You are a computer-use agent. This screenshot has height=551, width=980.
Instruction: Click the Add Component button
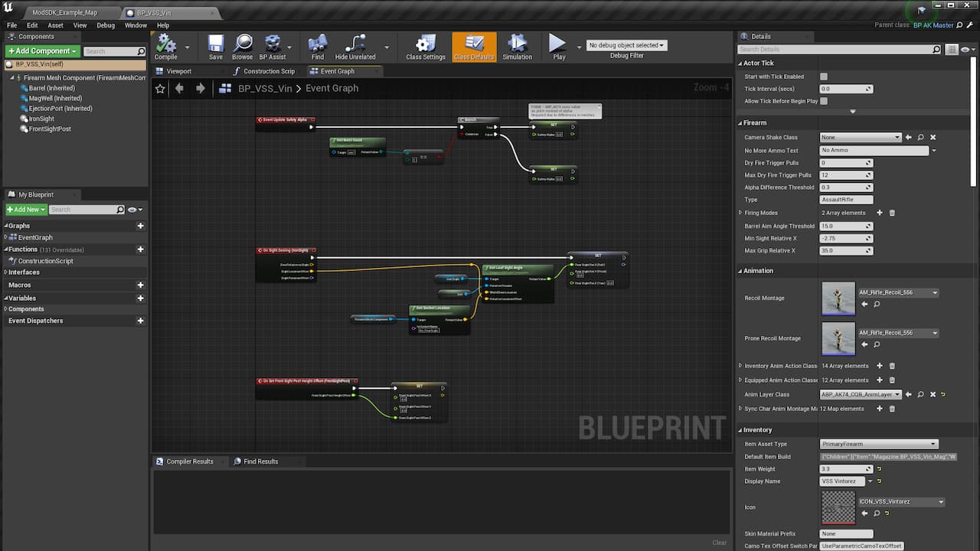point(43,51)
